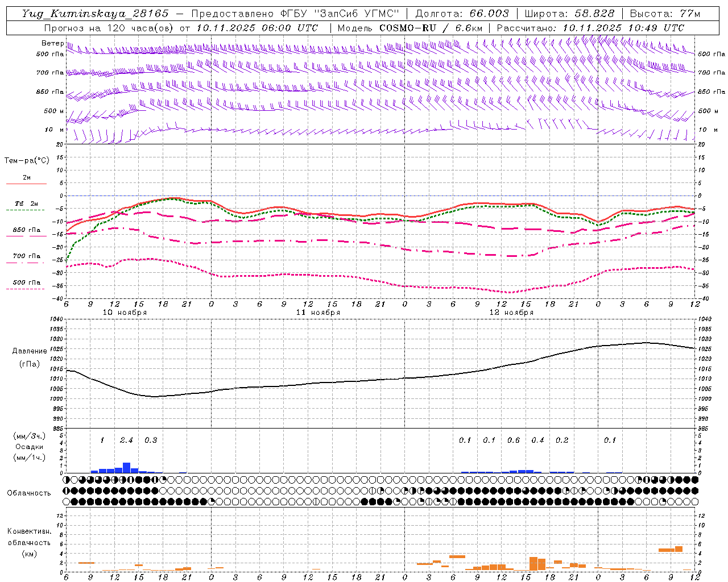Click the Ветер wind panel label
The height and width of the screenshot is (582, 728).
click(x=52, y=43)
